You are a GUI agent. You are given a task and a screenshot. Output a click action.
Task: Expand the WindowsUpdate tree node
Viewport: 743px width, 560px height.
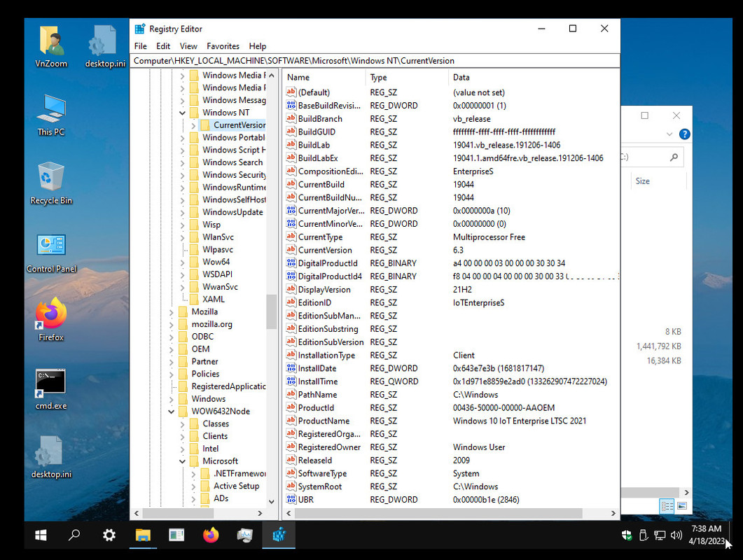coord(183,212)
